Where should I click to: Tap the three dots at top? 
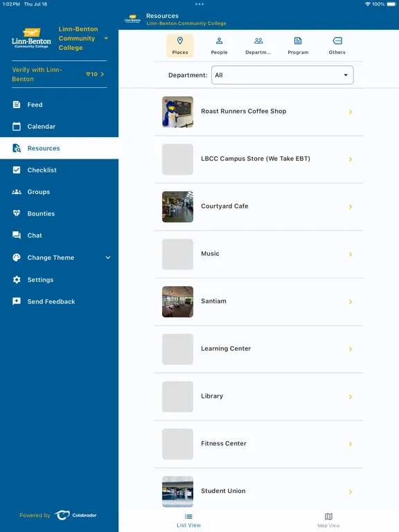pos(199,4)
